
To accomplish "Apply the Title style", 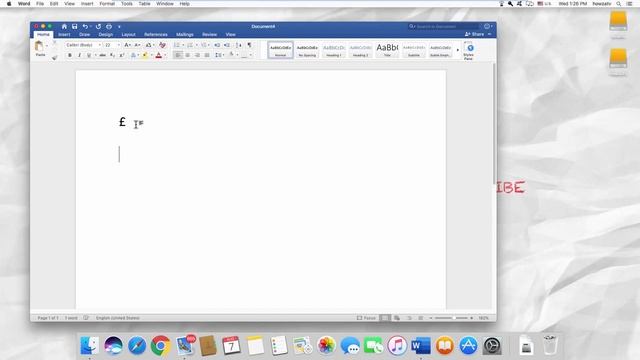I will click(x=387, y=50).
